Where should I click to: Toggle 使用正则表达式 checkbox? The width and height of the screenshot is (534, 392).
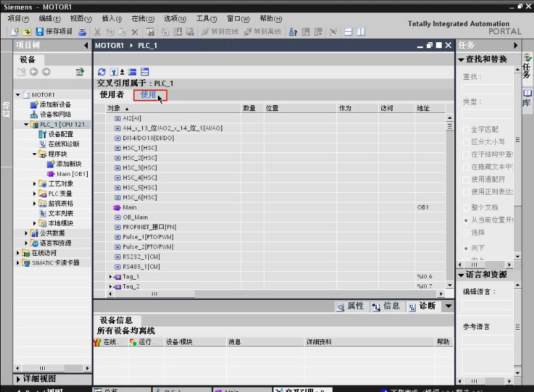[x=466, y=192]
